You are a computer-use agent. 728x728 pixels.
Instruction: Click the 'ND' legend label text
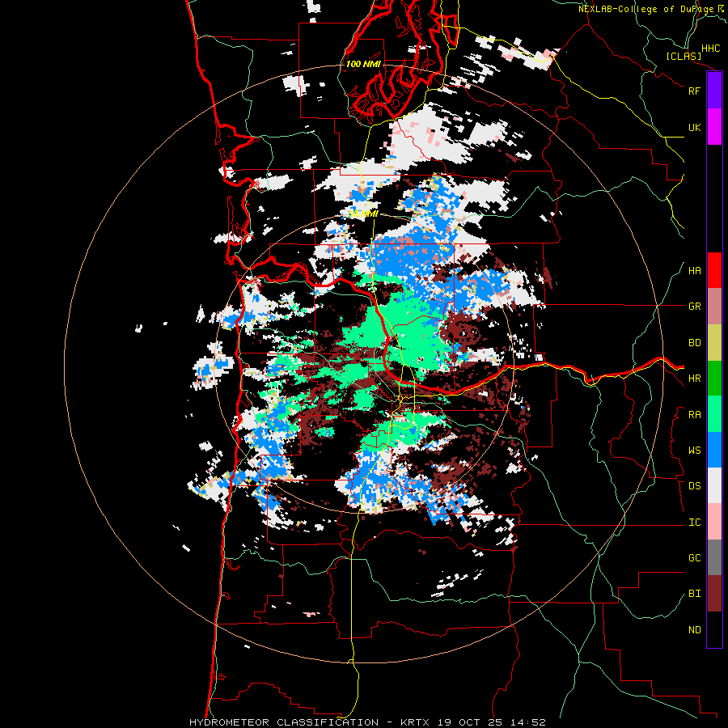(695, 630)
